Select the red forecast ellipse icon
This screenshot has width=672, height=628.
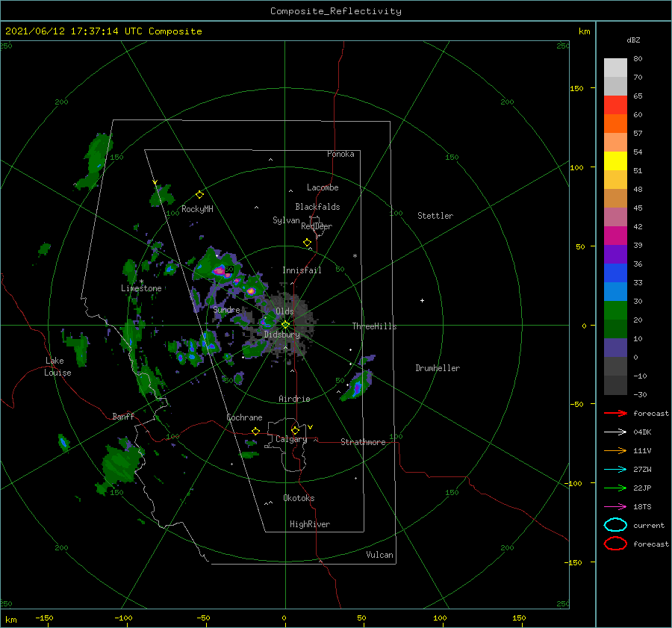tap(615, 544)
